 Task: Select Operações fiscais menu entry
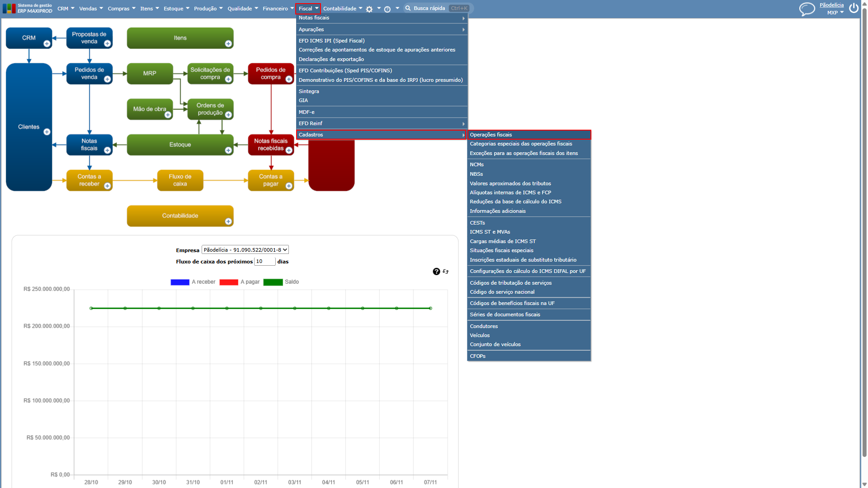coord(529,135)
